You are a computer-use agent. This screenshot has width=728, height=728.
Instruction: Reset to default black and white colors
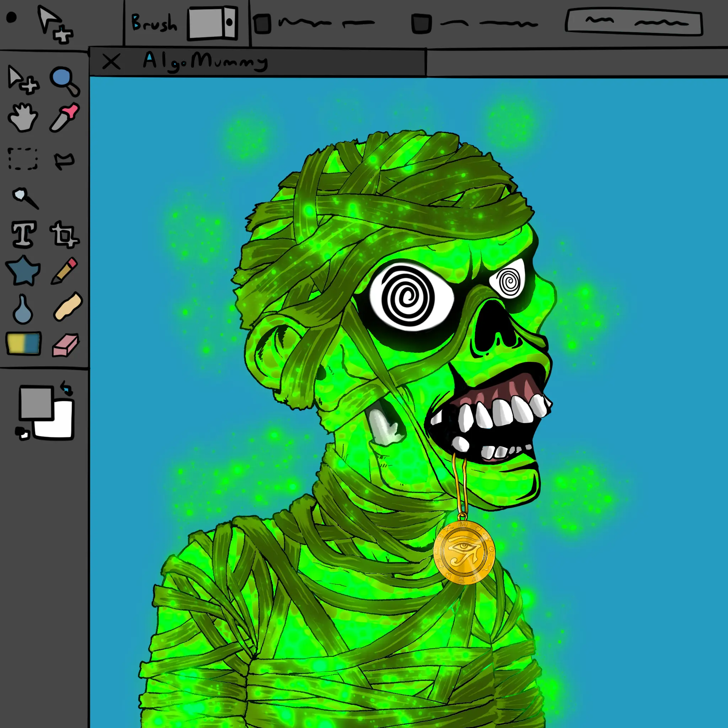coord(22,433)
